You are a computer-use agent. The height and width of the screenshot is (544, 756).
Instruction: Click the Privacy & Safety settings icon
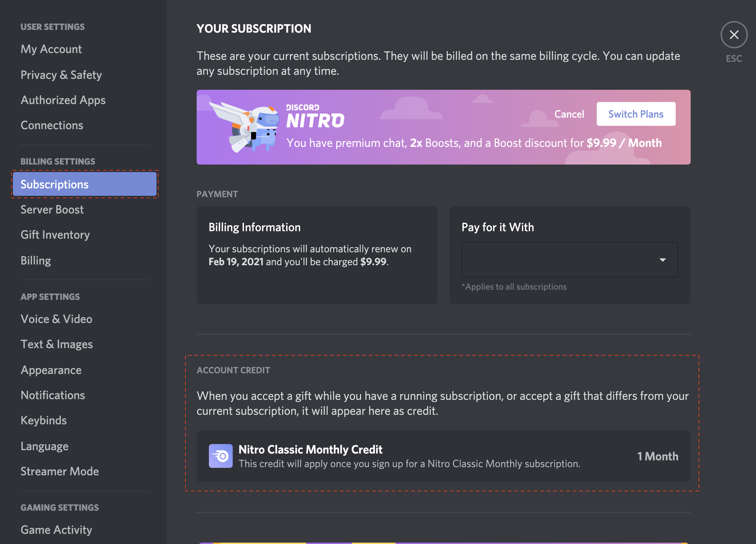pyautogui.click(x=62, y=74)
